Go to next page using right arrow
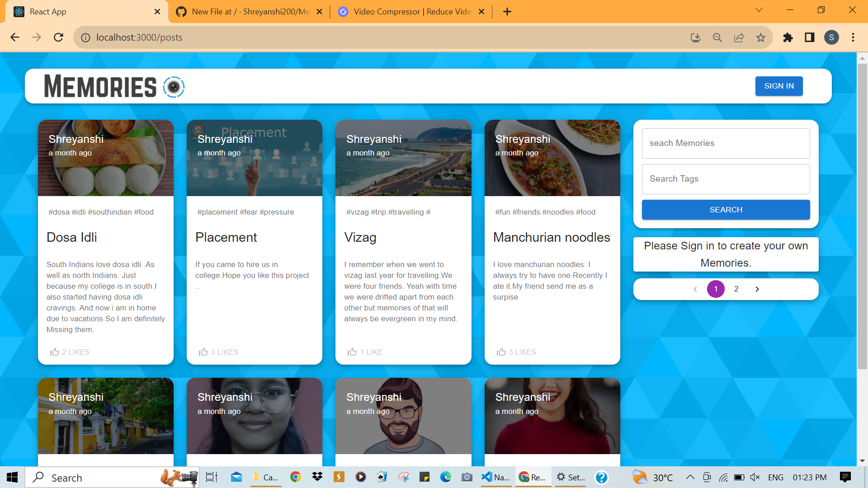 (x=757, y=289)
